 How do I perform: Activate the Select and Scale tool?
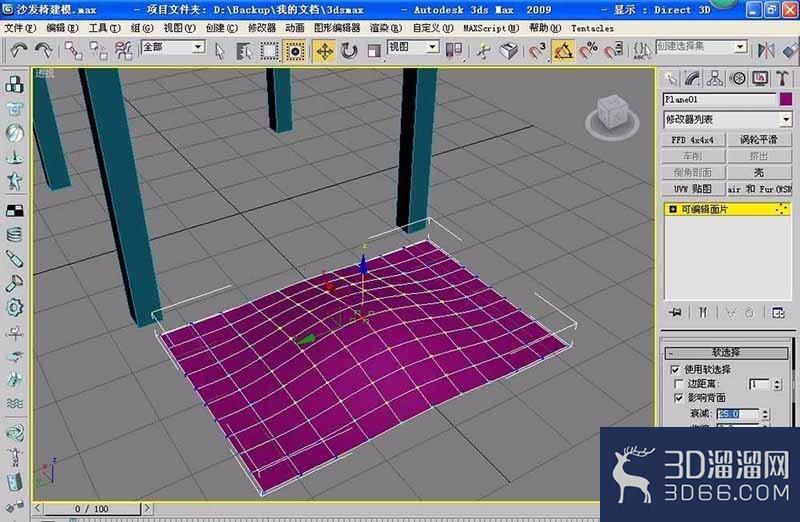click(x=374, y=51)
